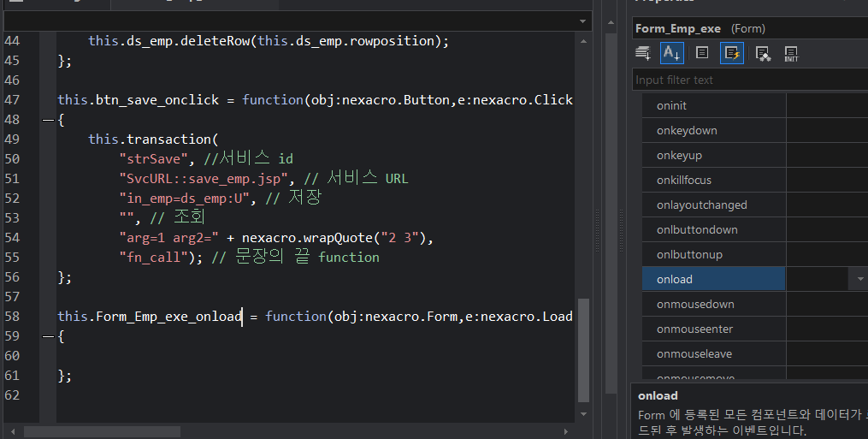Focus the Input filter text field
868x439 pixels.
coord(750,80)
